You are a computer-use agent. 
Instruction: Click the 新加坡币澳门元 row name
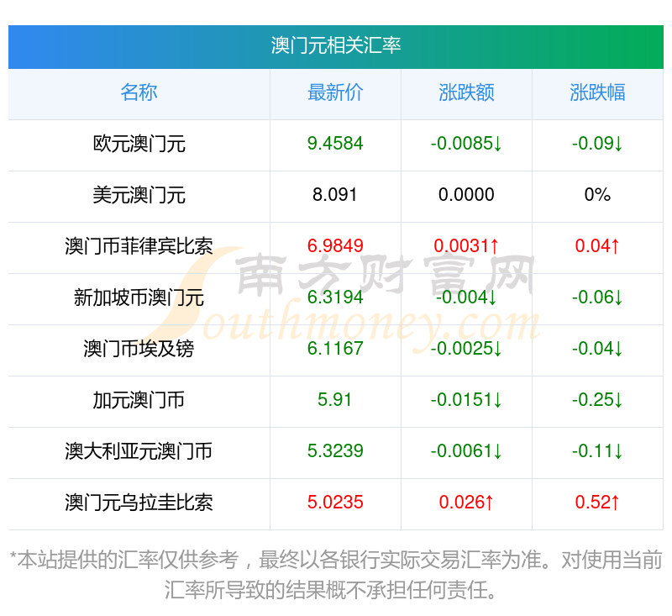click(139, 297)
